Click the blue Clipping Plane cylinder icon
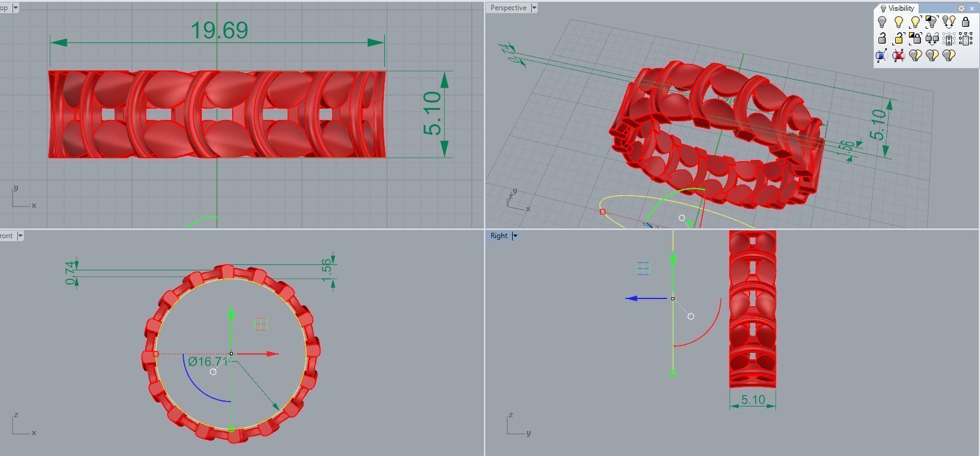The image size is (980, 456). (x=882, y=56)
